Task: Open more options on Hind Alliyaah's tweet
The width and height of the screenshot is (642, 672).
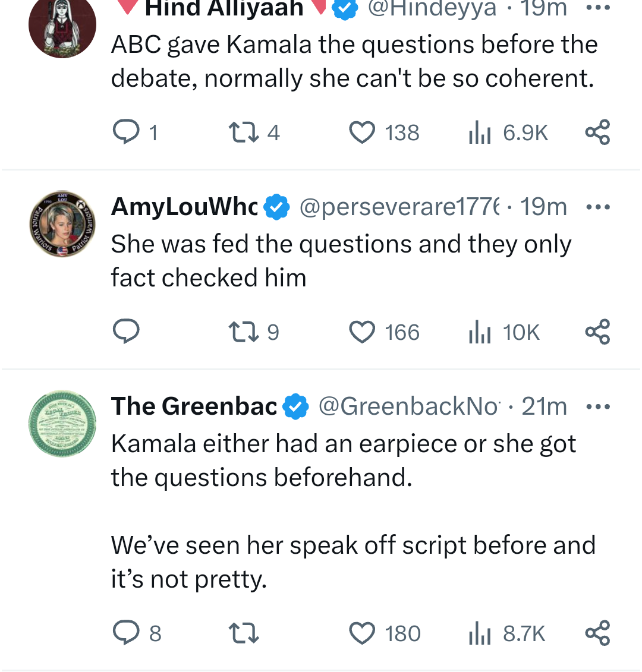Action: pyautogui.click(x=597, y=8)
